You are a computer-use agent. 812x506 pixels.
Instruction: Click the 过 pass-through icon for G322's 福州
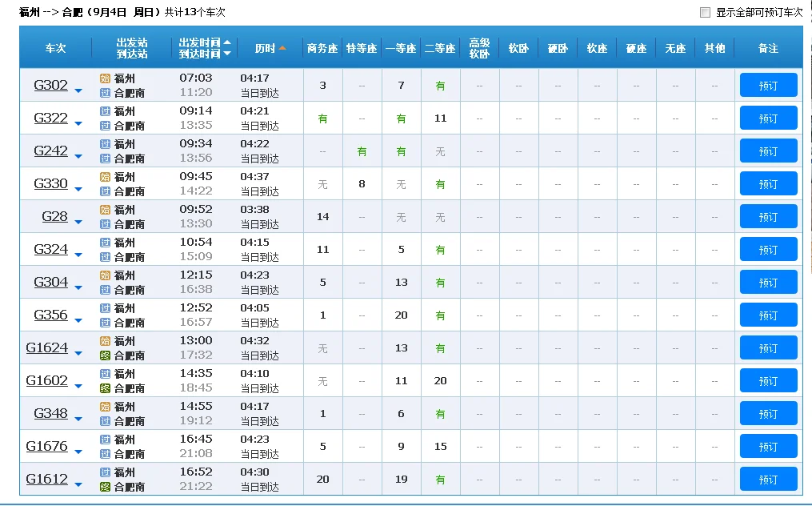(105, 111)
